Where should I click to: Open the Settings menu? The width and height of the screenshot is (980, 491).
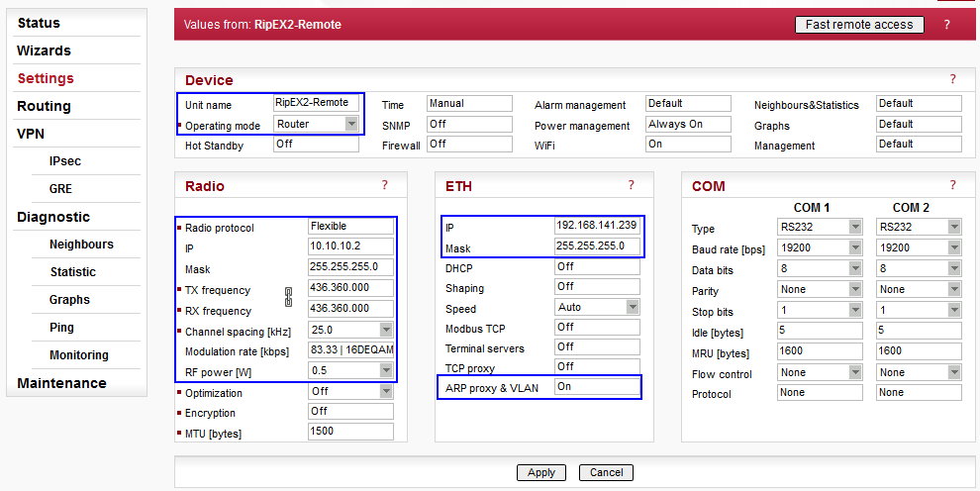click(x=46, y=78)
